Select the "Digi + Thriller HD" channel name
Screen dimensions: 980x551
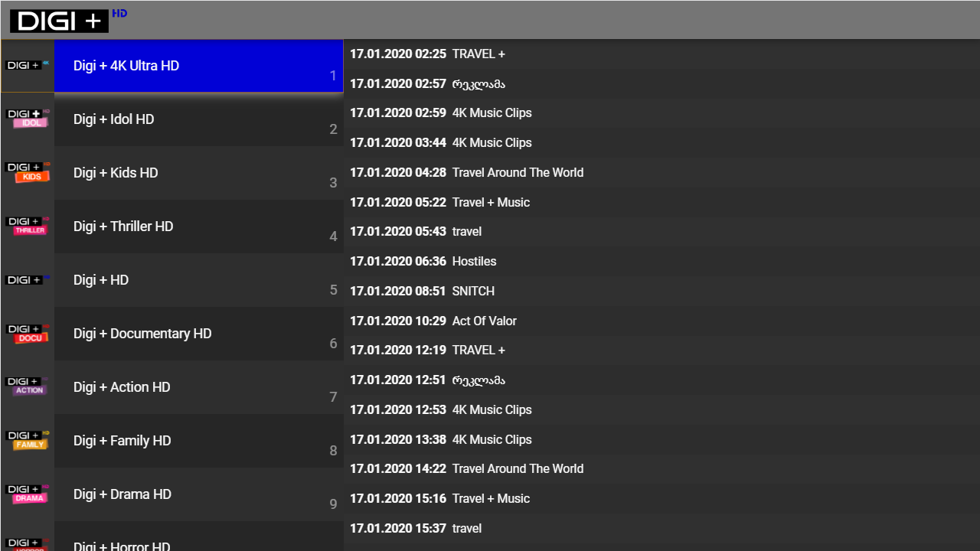[123, 227]
